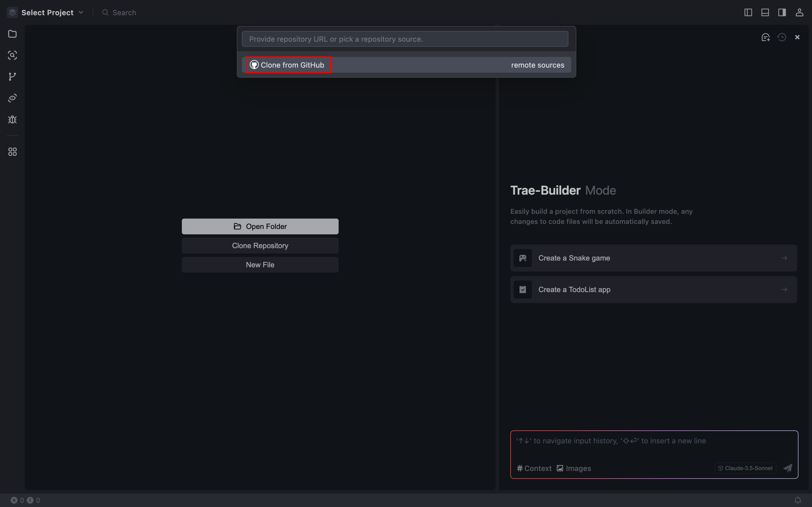
Task: Choose Create a Snake game suggestion
Action: (x=653, y=258)
